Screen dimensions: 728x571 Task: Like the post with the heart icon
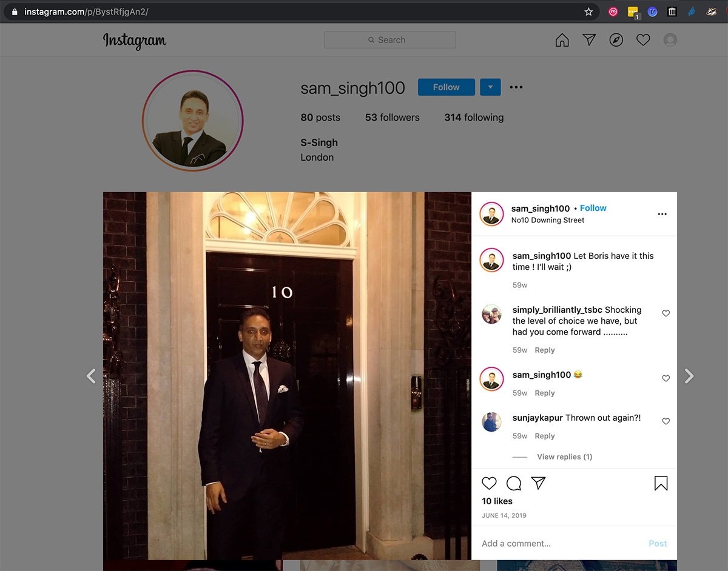click(x=489, y=483)
